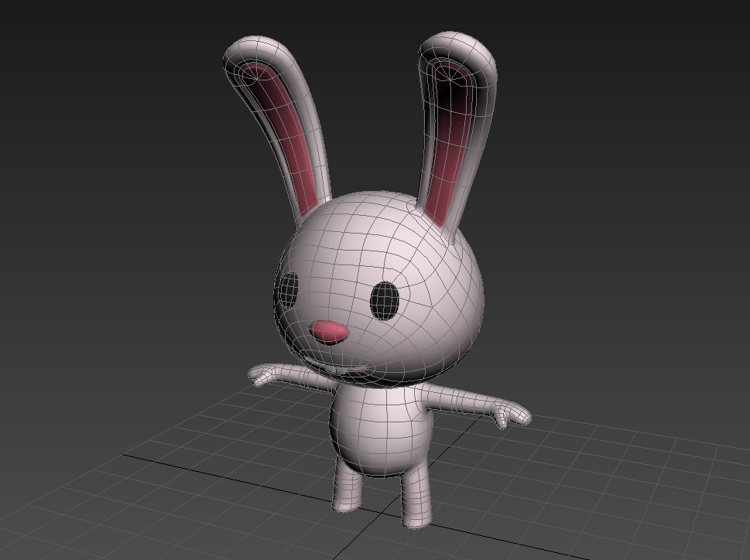Click the bunny's mouth below the nose
This screenshot has height=560, width=750.
point(339,367)
